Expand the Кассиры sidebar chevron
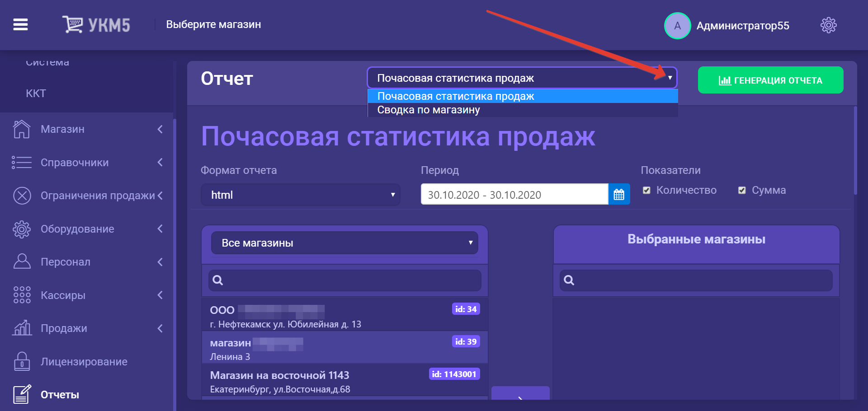Screen dimensions: 868x411 coord(160,295)
